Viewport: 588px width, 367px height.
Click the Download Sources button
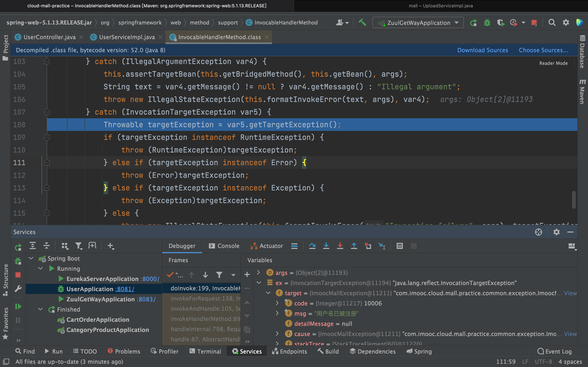(x=483, y=50)
